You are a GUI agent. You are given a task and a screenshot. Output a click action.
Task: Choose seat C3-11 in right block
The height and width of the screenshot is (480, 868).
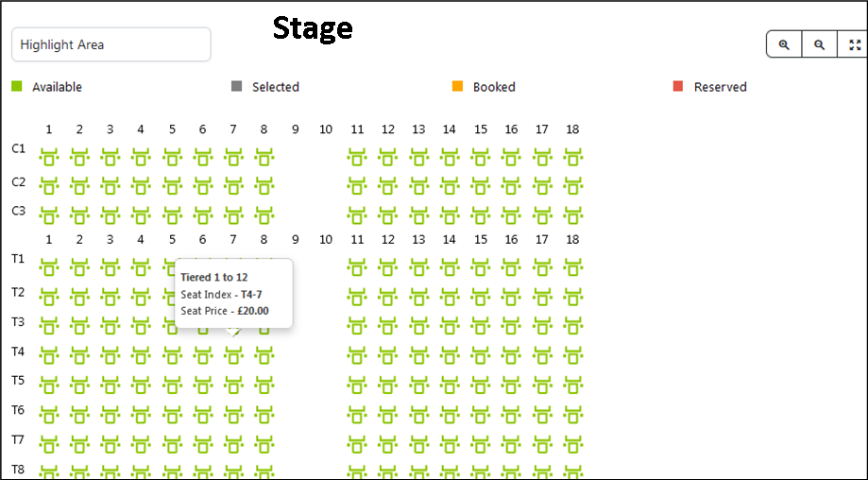pyautogui.click(x=357, y=215)
